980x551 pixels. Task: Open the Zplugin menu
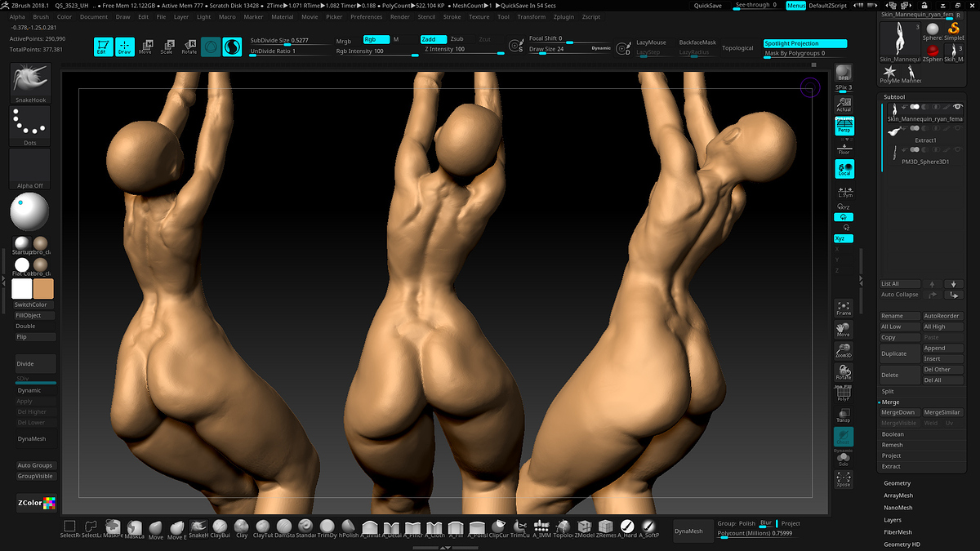point(565,16)
